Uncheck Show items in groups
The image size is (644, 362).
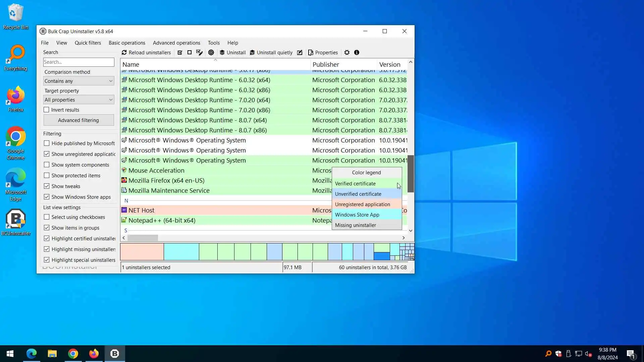(x=47, y=228)
